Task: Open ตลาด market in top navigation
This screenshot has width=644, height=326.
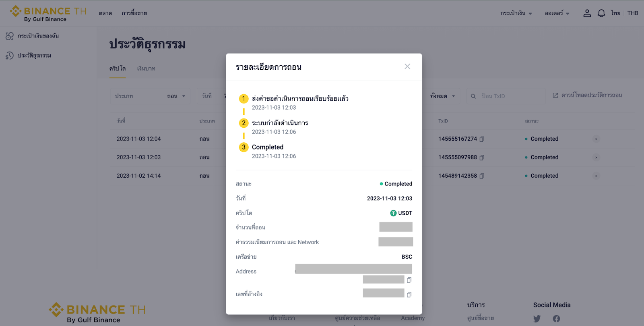Action: tap(105, 13)
